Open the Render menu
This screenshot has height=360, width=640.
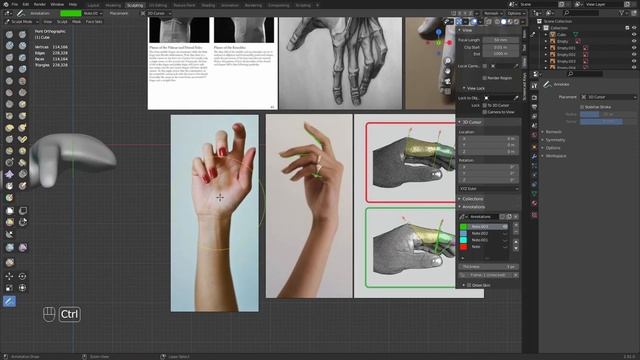pyautogui.click(x=40, y=4)
